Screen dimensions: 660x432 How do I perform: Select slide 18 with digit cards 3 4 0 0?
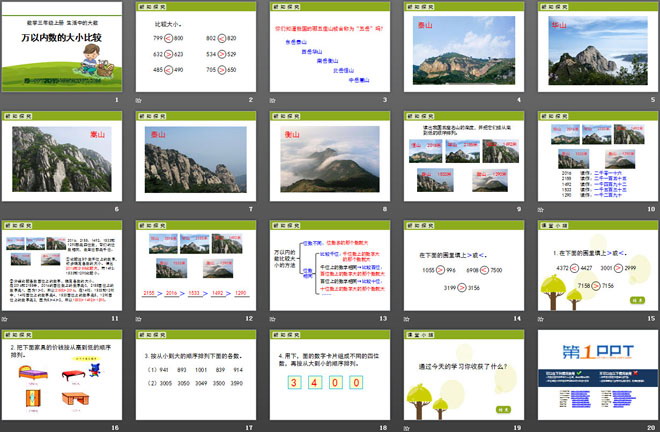[330, 375]
